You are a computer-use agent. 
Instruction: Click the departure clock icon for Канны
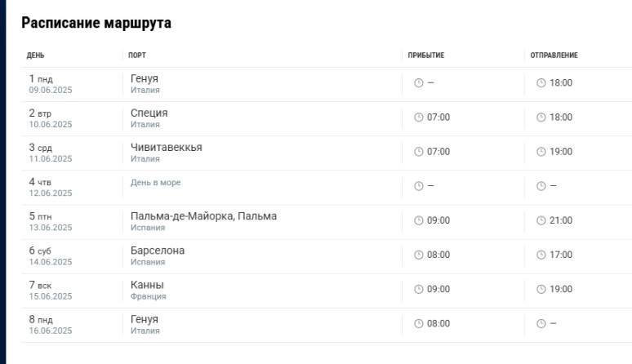click(541, 289)
